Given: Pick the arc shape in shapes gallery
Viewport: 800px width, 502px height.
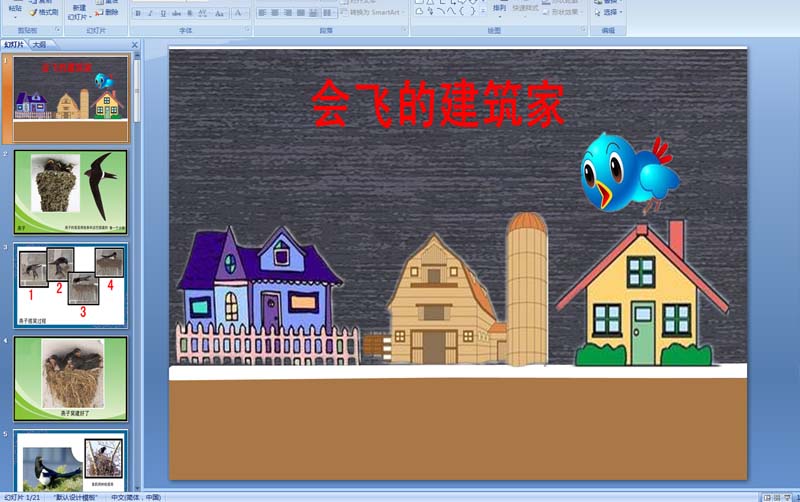Looking at the screenshot, I should [441, 11].
